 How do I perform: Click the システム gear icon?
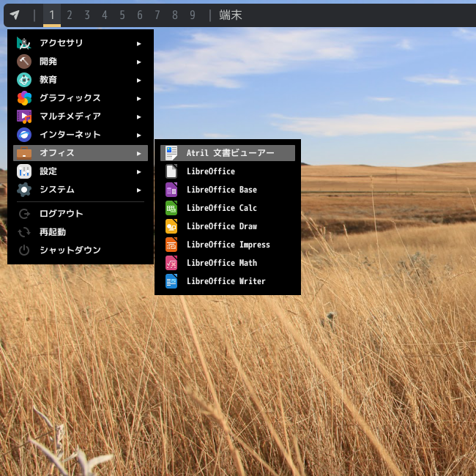point(24,190)
